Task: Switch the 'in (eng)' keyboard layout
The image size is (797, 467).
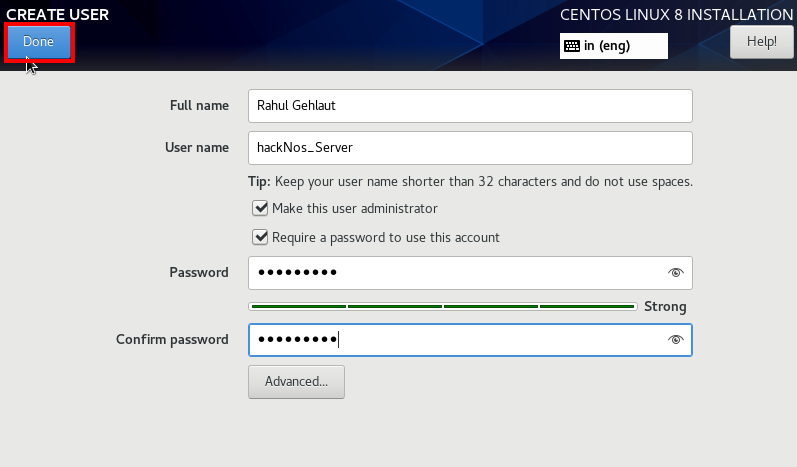Action: [614, 46]
